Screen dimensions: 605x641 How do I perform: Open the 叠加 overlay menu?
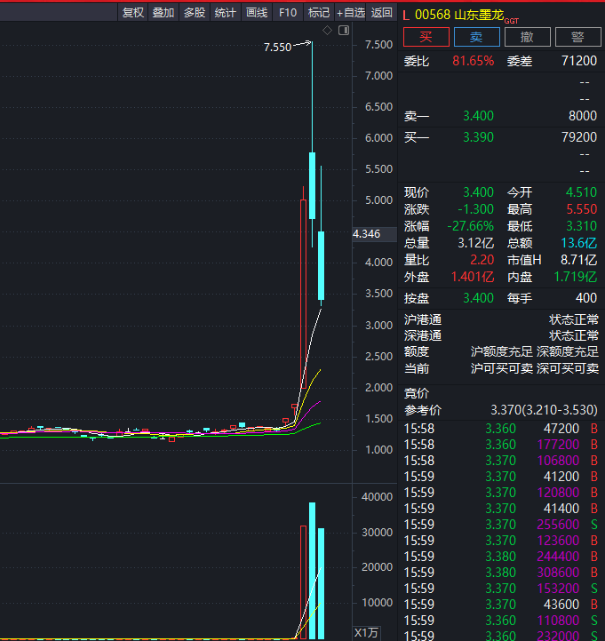163,12
